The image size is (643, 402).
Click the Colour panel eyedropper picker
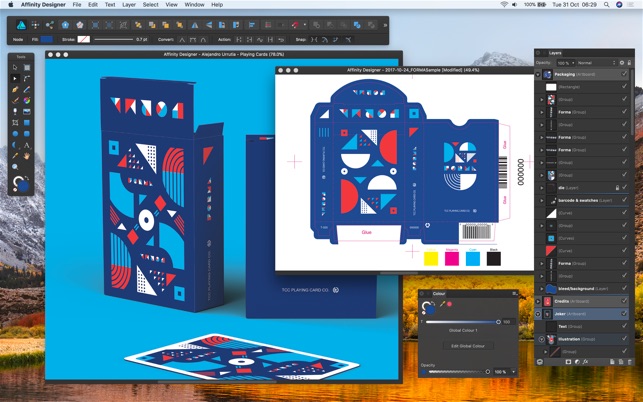pyautogui.click(x=442, y=304)
